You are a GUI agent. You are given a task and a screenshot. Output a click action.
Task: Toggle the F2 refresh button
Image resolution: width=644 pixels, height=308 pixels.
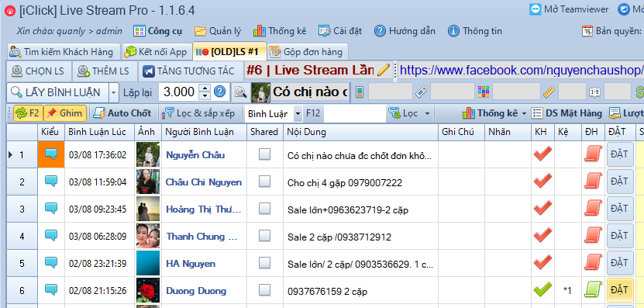pyautogui.click(x=28, y=113)
